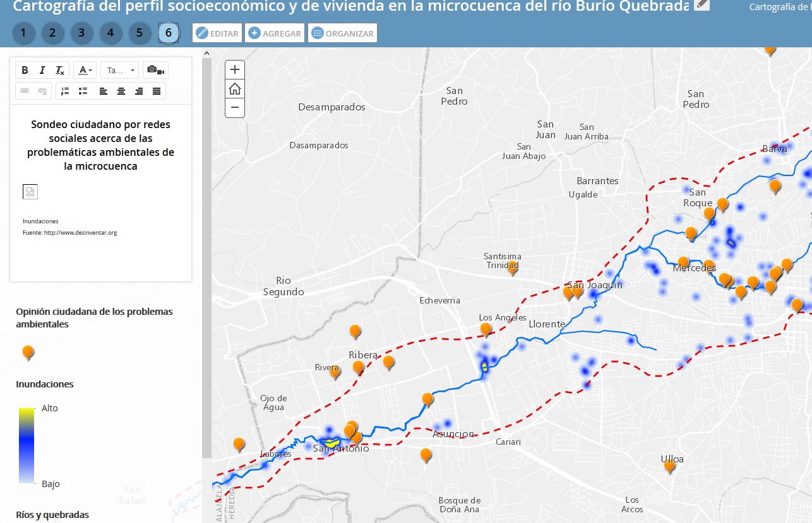Click the insert link icon

tap(25, 91)
